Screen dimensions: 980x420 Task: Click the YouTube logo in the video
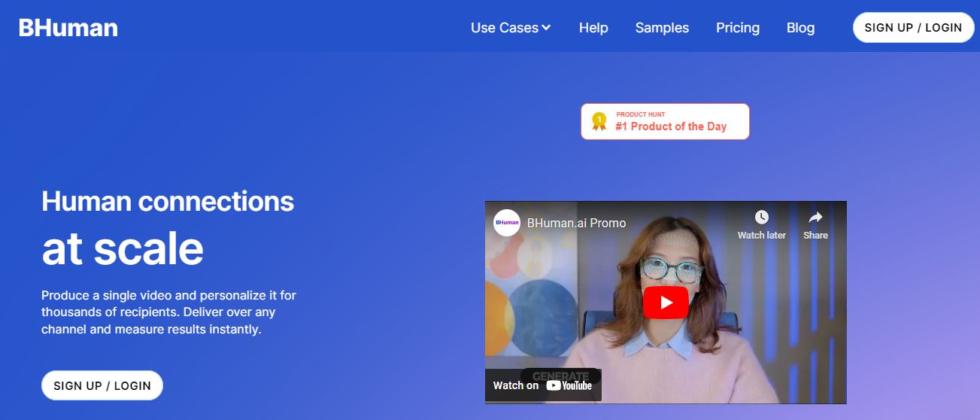569,385
